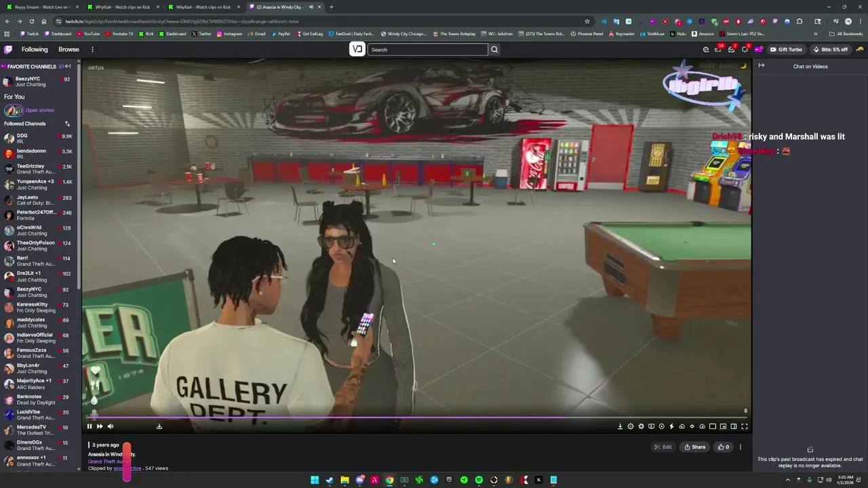Enable picture-in-picture mode

coord(724,426)
